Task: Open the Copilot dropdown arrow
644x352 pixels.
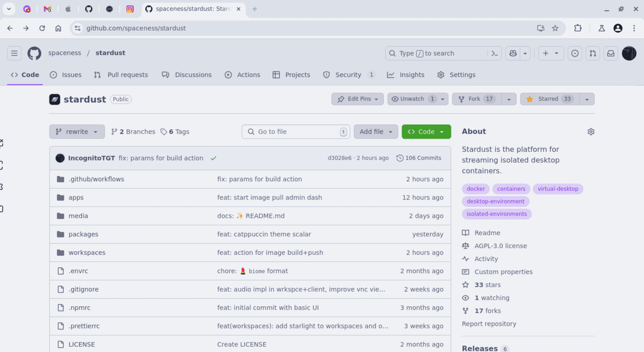Action: [525, 53]
